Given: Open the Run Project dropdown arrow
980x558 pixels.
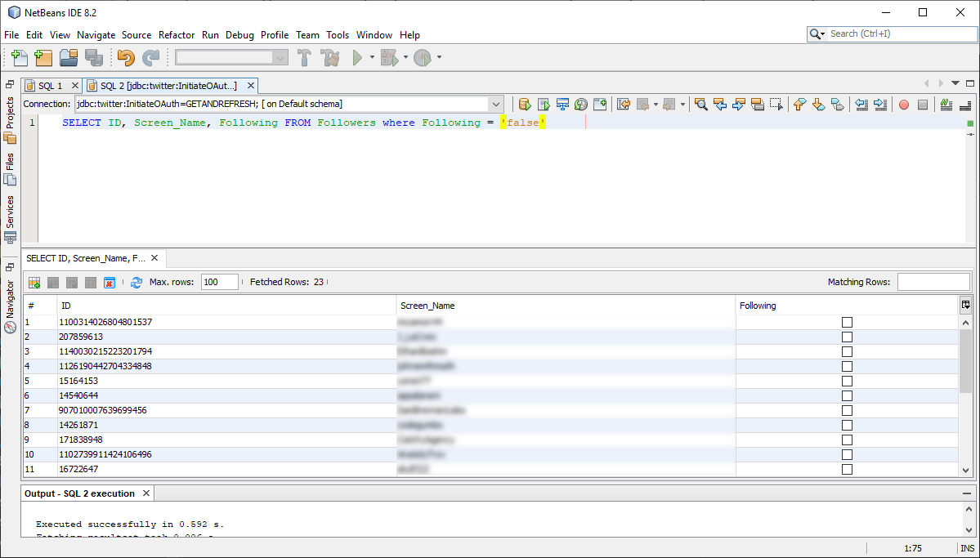Looking at the screenshot, I should click(372, 57).
